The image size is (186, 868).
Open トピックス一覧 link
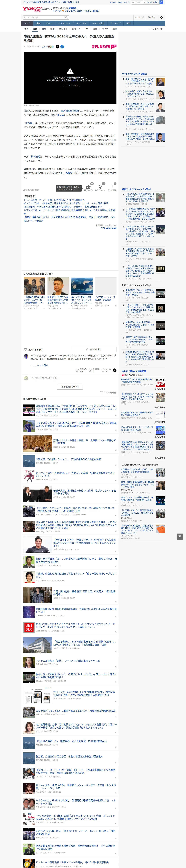click(155, 29)
